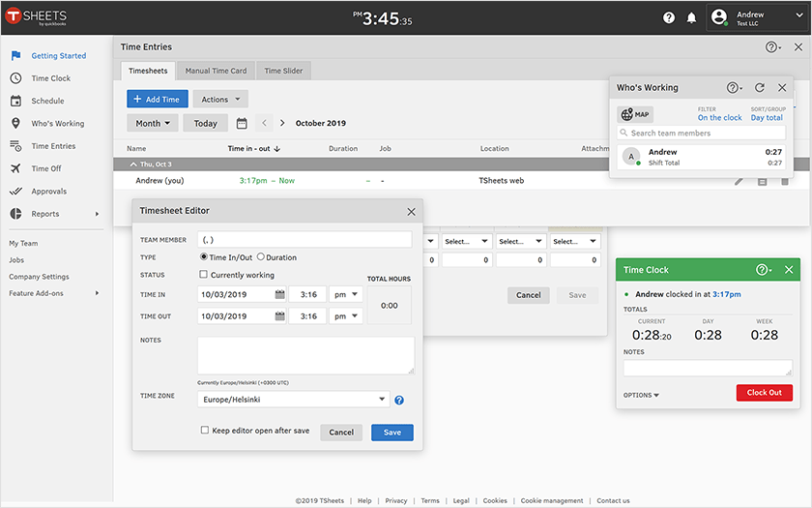This screenshot has height=508, width=812.
Task: Open the Time Out am/pm dropdown
Action: pos(346,316)
